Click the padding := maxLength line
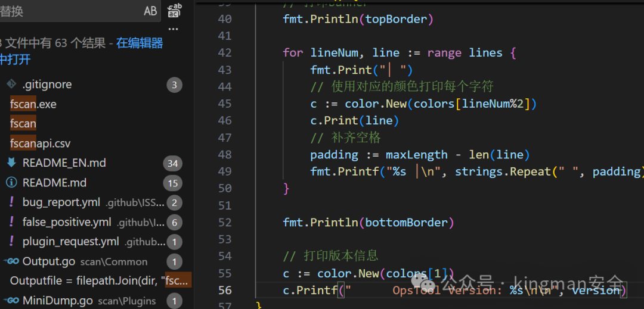The image size is (644, 309). coord(420,155)
